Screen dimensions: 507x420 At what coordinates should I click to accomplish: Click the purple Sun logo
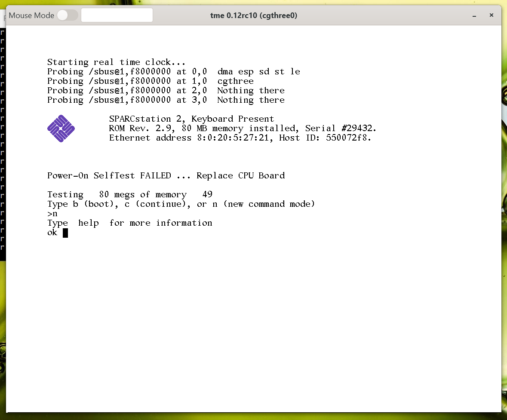(x=61, y=129)
